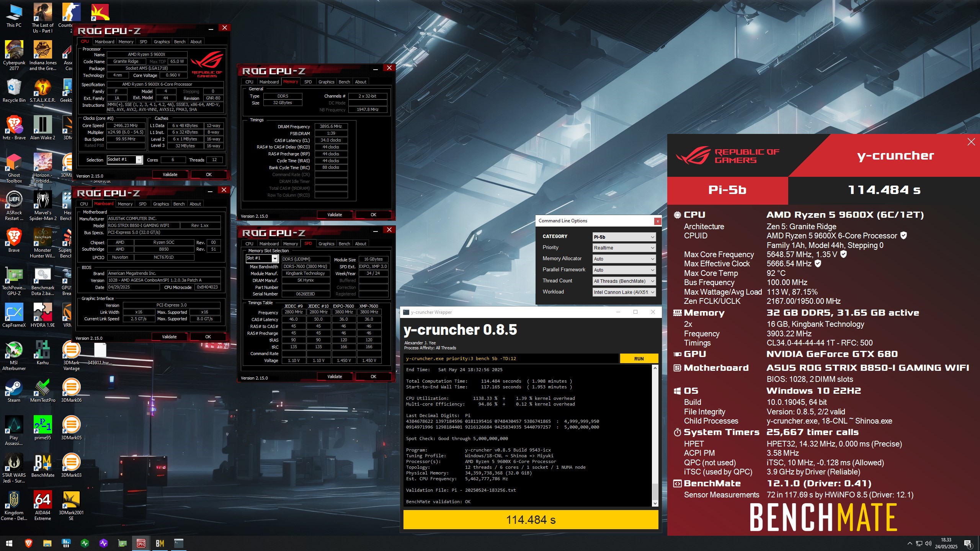Launch Marvel's Spider-Man 2 shortcut

click(x=42, y=206)
